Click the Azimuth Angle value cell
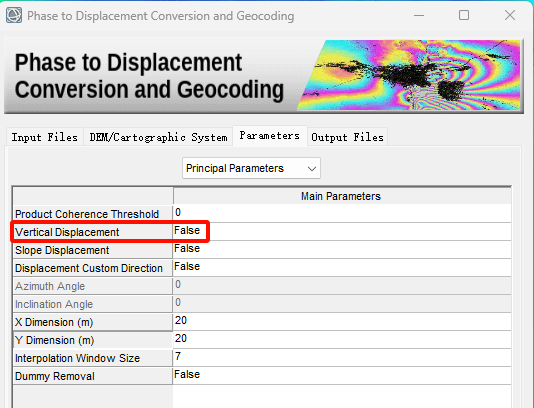Screen dimensions: 534x408 342,285
